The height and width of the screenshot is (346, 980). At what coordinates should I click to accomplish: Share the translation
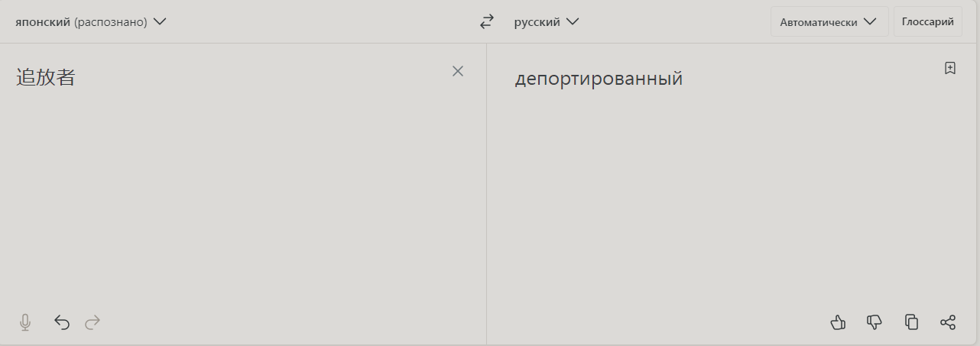(x=948, y=322)
